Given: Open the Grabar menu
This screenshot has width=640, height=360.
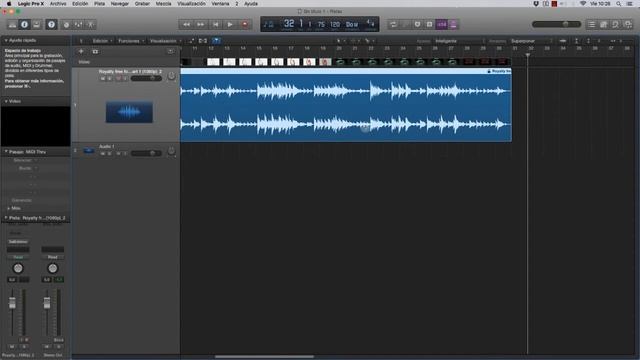Looking at the screenshot, I should (x=142, y=4).
